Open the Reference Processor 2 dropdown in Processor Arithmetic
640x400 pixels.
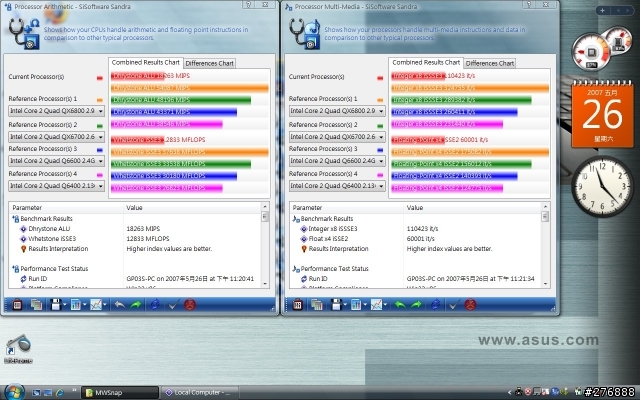[x=56, y=137]
